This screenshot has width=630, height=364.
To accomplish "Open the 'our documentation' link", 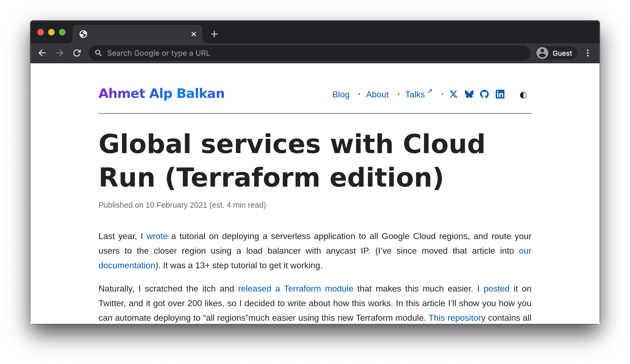I will [x=127, y=265].
